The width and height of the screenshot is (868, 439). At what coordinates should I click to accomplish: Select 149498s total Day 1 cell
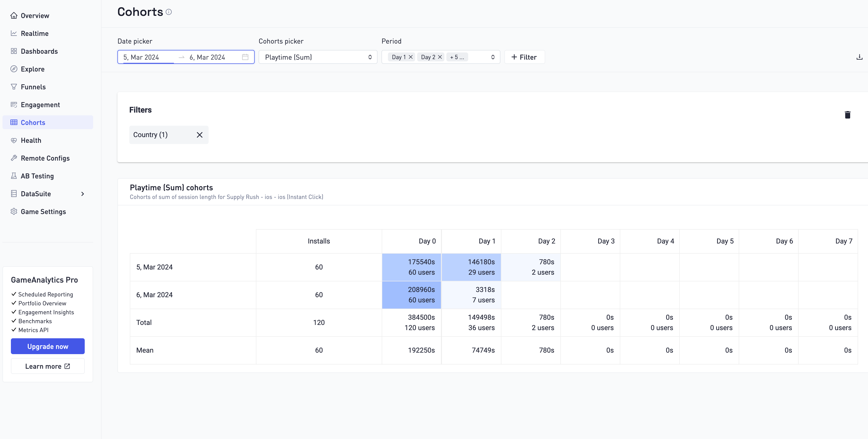[471, 322]
